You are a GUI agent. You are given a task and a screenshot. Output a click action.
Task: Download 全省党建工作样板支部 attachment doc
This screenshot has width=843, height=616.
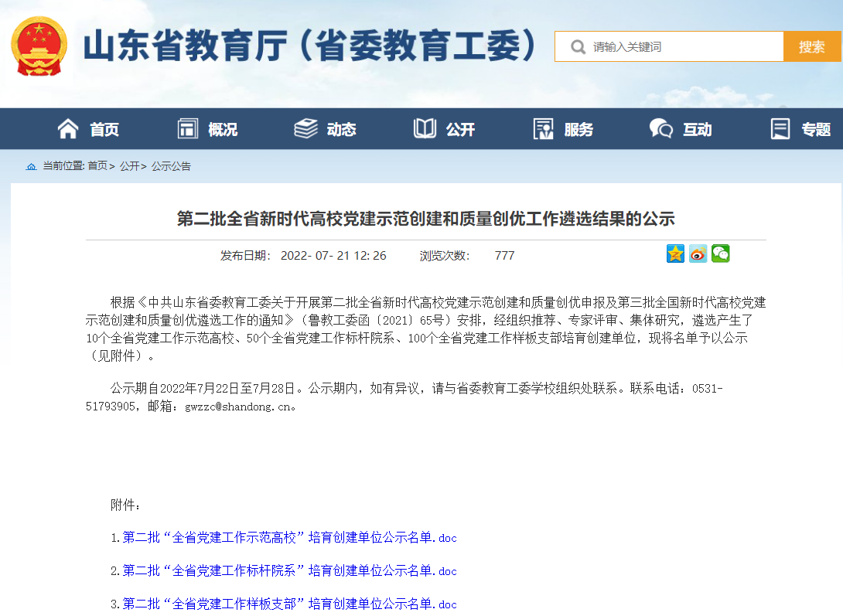[290, 604]
